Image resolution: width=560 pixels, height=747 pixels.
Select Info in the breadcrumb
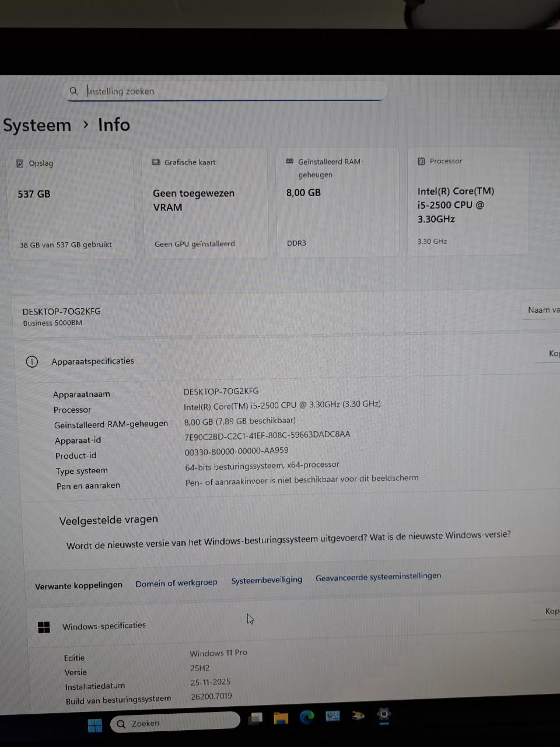[113, 124]
